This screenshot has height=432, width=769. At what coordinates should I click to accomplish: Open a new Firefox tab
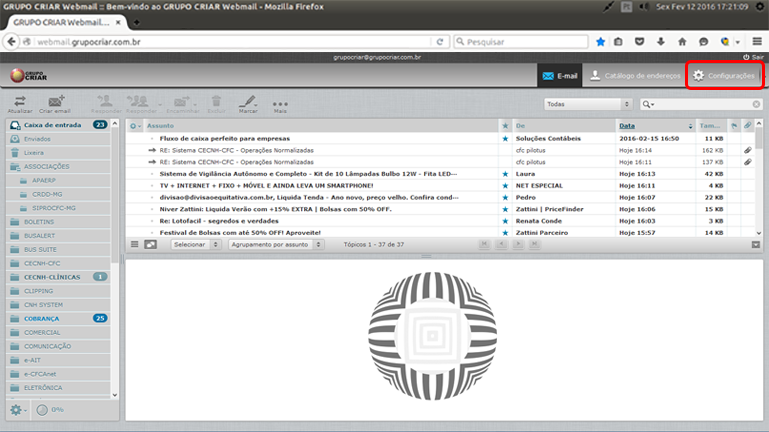(x=136, y=22)
